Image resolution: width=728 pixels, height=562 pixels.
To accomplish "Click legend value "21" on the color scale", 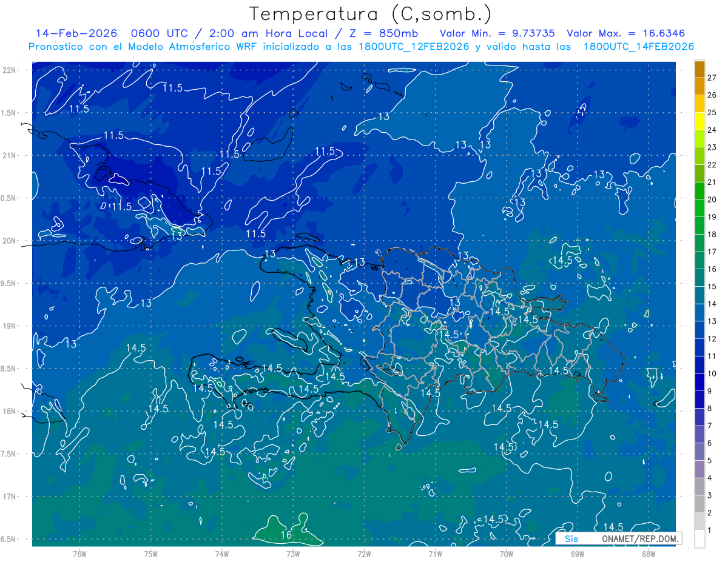I will coord(712,182).
